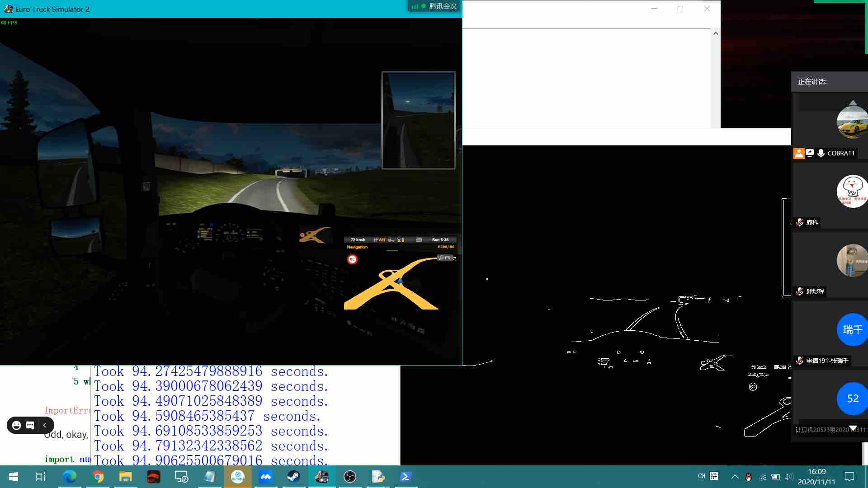Image resolution: width=868 pixels, height=488 pixels.
Task: Toggle the 拼 pinyin IME mode
Action: pyautogui.click(x=714, y=476)
